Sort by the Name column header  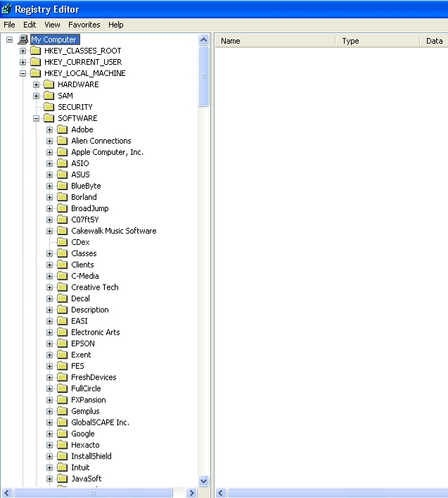pos(275,41)
